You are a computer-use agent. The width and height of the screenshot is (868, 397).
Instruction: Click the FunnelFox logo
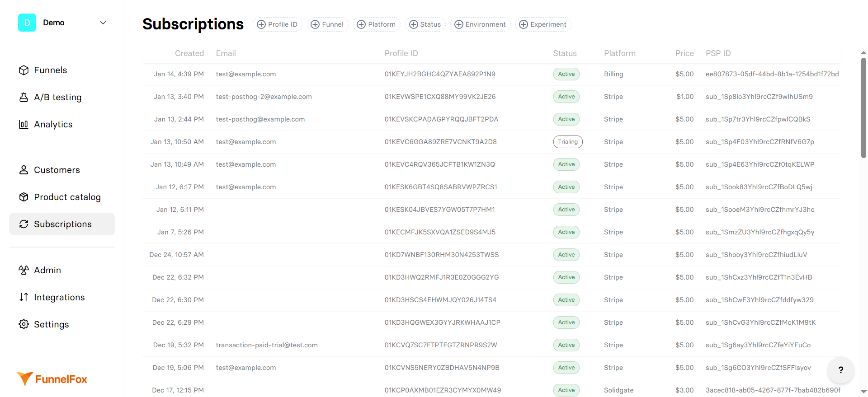[52, 379]
